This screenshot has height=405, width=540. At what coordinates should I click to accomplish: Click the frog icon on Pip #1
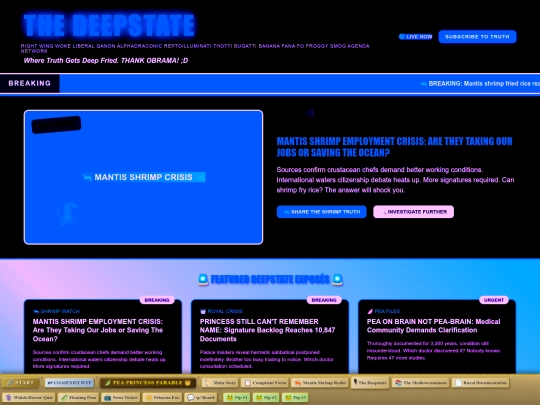pos(230,397)
